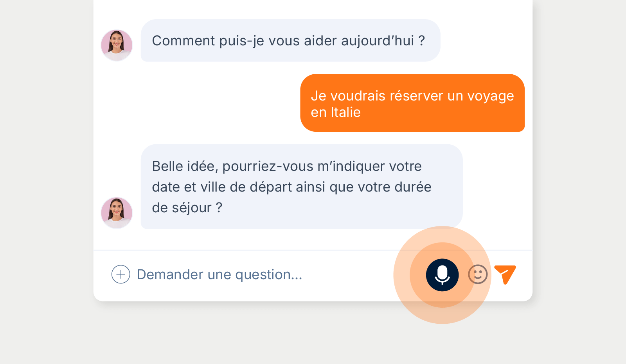Activate the microphone voice input button
The image size is (626, 364).
(x=442, y=275)
